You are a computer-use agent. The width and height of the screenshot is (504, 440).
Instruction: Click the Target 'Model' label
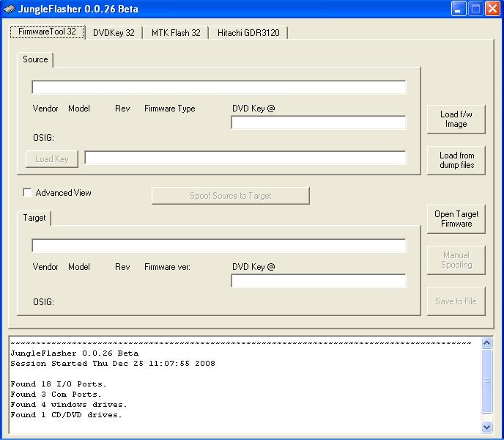coord(79,267)
